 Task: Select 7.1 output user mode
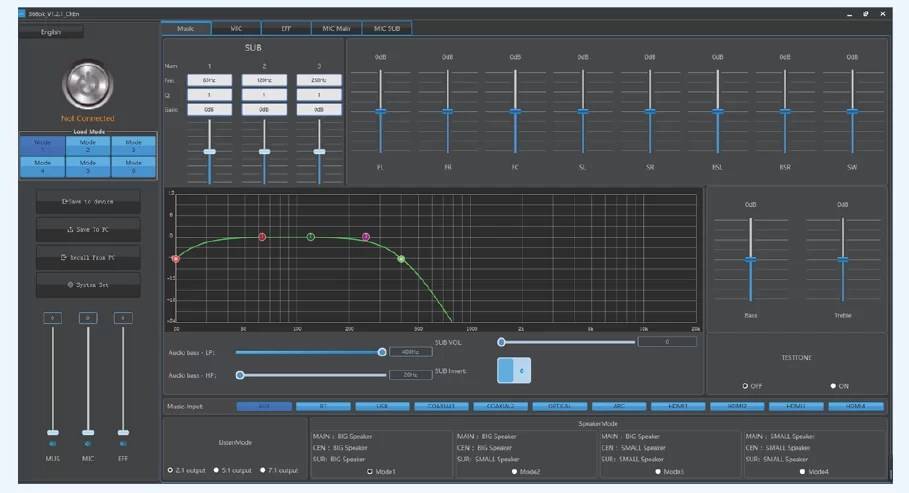263,470
